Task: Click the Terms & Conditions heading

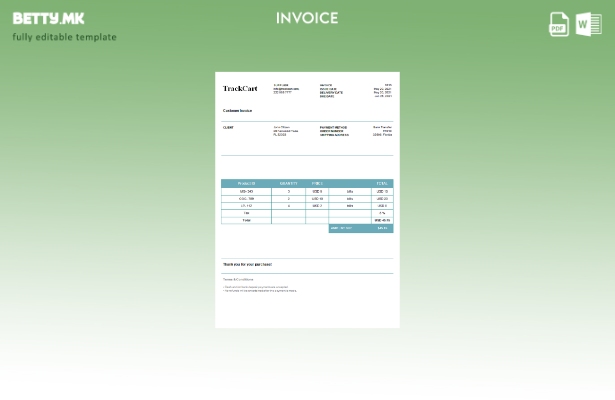Action: pyautogui.click(x=238, y=279)
